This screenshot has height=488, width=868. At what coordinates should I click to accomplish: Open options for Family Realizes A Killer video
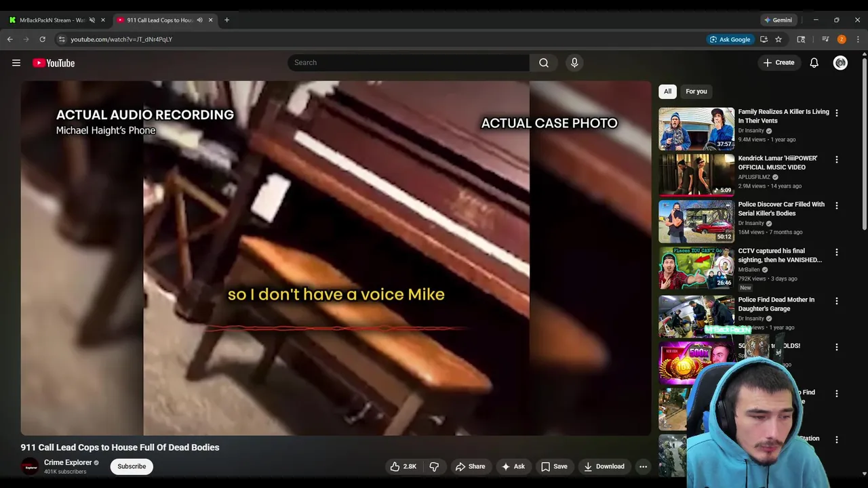836,113
